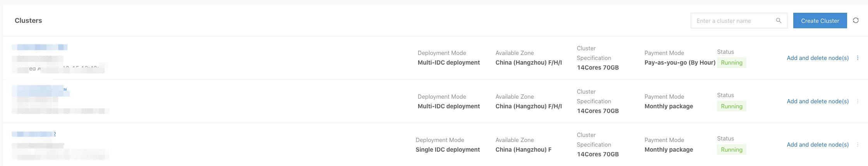Open the first cluster's blurred name link
The width and height of the screenshot is (868, 166).
[39, 47]
